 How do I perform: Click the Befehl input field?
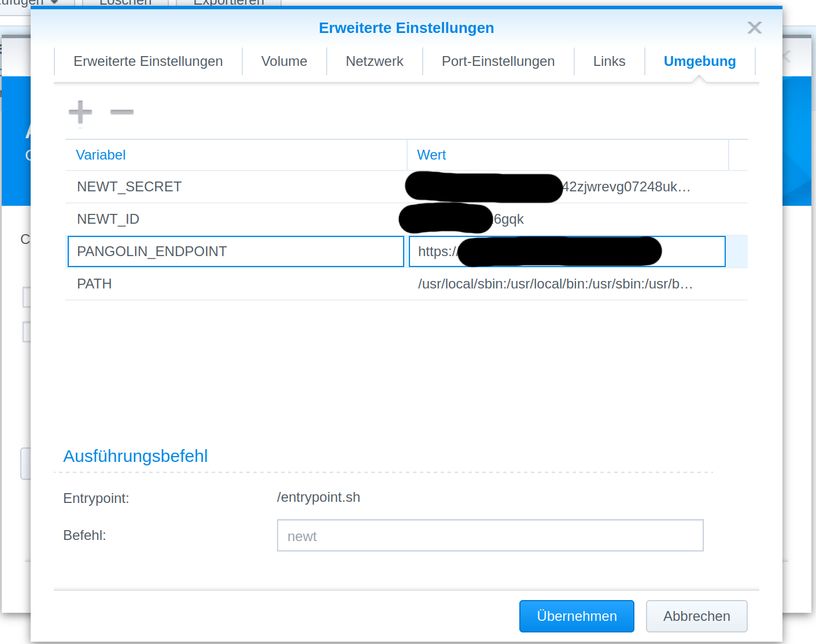coord(490,535)
